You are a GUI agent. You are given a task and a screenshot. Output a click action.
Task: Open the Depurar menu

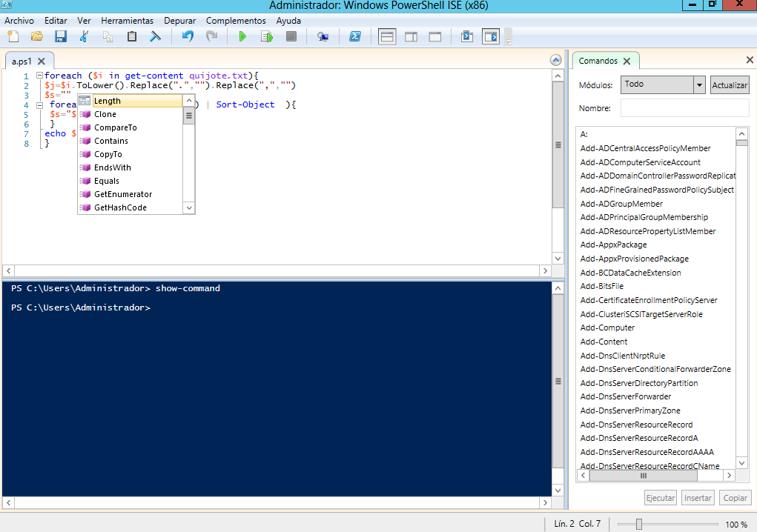point(179,21)
